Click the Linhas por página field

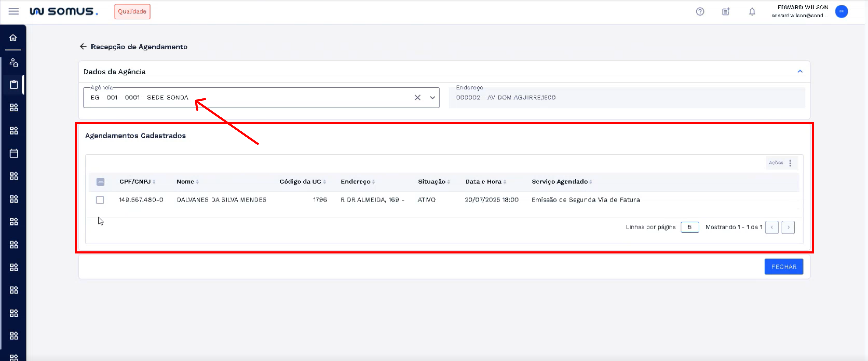pyautogui.click(x=689, y=227)
